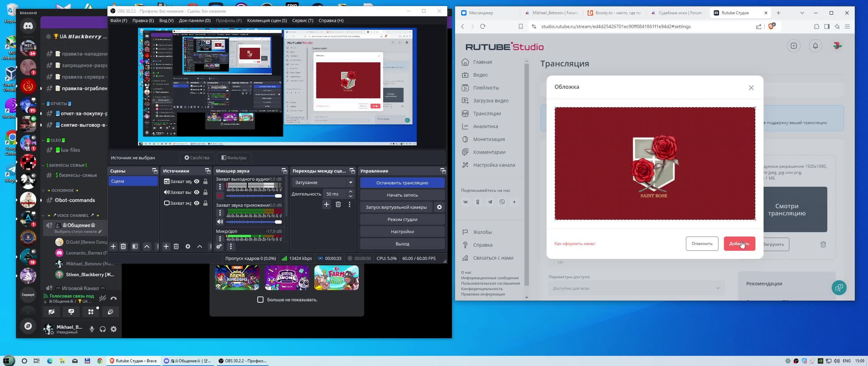Click Rutube create new content plus icon
Screen dimensions: 868x366
click(794, 46)
